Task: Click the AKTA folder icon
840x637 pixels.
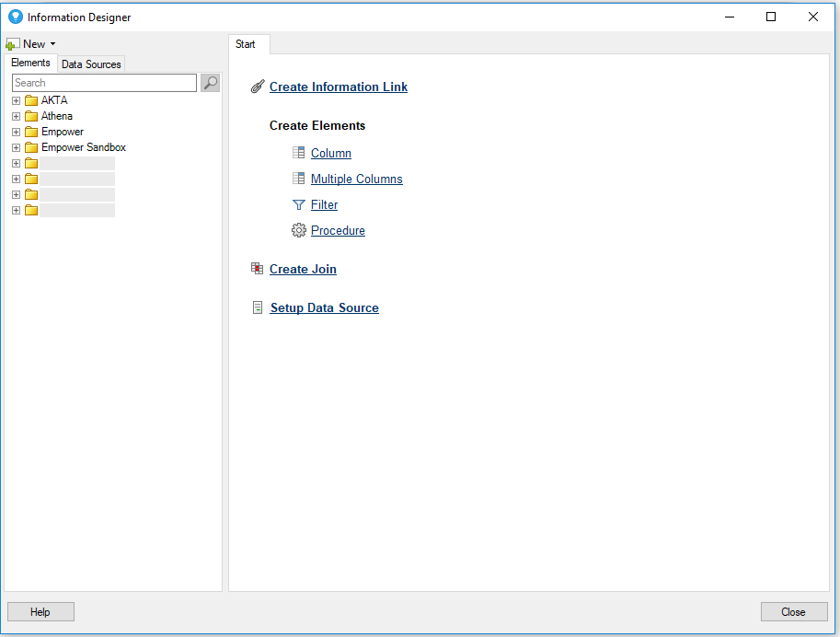Action: (31, 100)
